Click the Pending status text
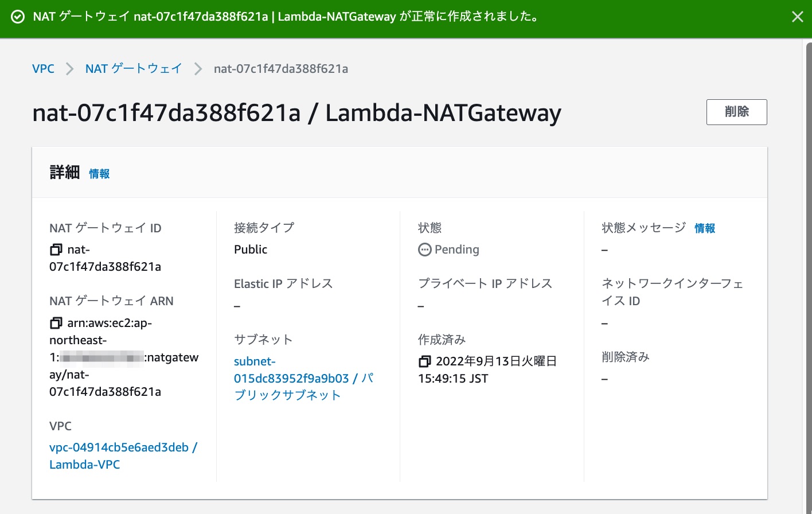This screenshot has width=812, height=514. click(457, 250)
